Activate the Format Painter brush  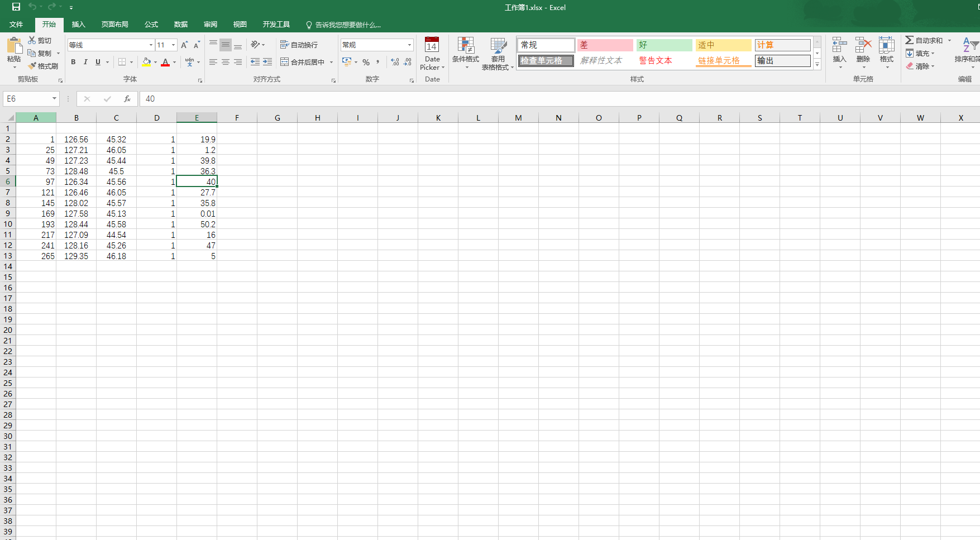32,66
